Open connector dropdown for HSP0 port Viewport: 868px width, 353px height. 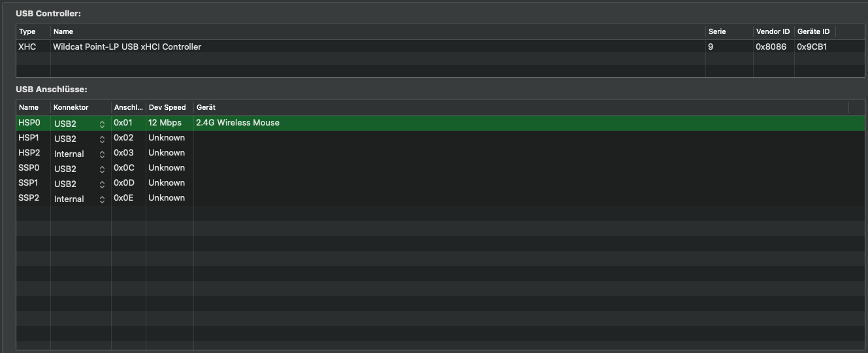click(x=102, y=124)
